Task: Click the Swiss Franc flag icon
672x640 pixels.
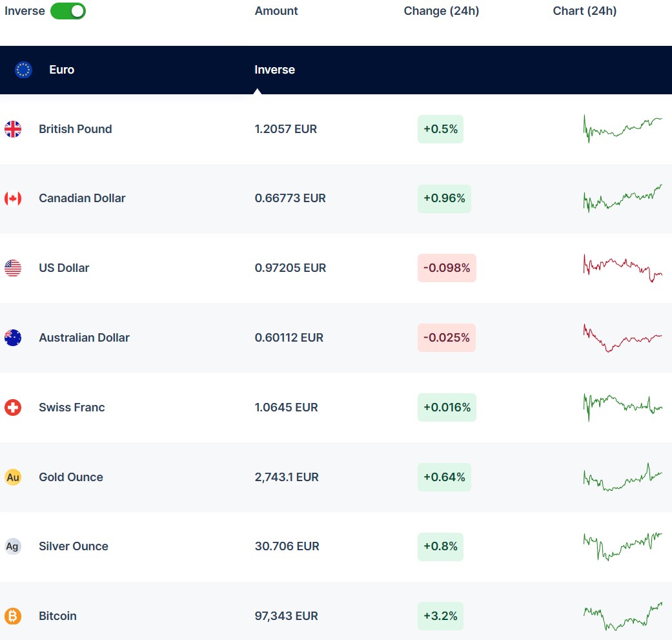Action: (x=13, y=408)
